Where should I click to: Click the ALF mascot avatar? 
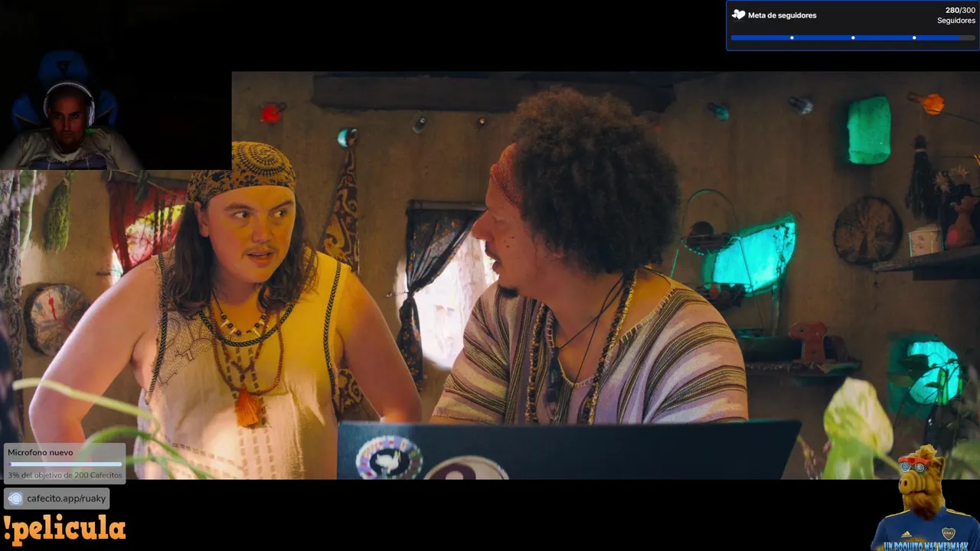click(x=926, y=497)
